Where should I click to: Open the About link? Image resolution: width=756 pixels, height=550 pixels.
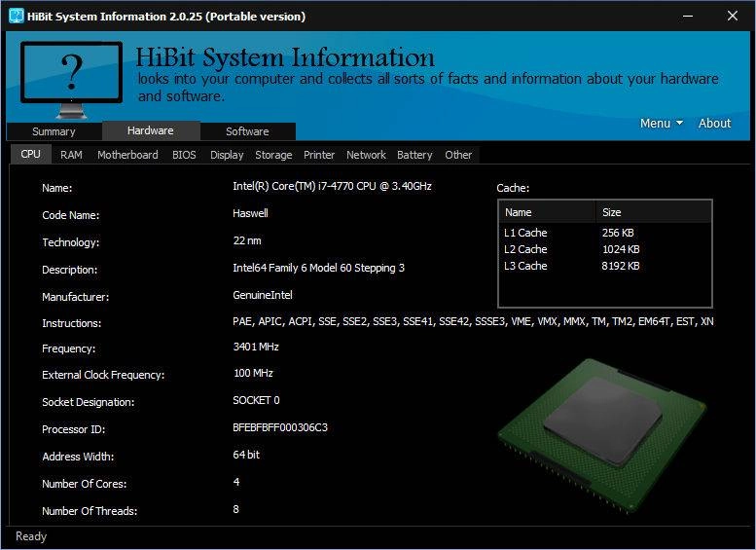click(x=714, y=123)
